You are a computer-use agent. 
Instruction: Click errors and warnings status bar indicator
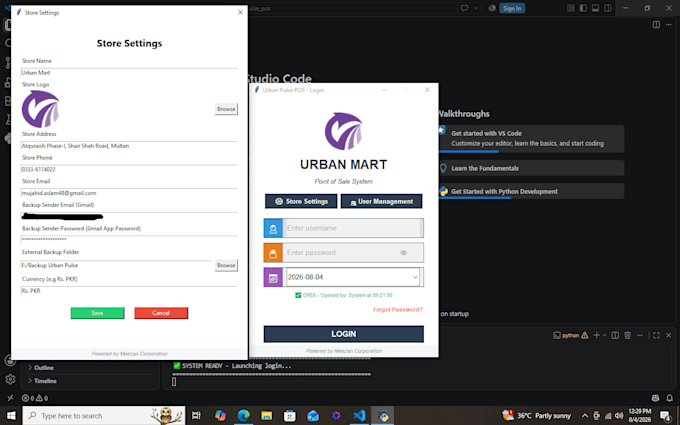click(35, 398)
